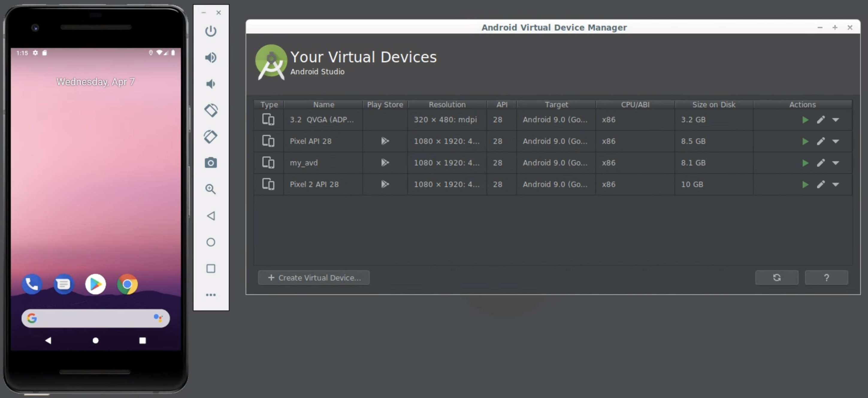Screen dimensions: 868x398
Task: Take an emulator screenshot with camera icon
Action: (211, 163)
